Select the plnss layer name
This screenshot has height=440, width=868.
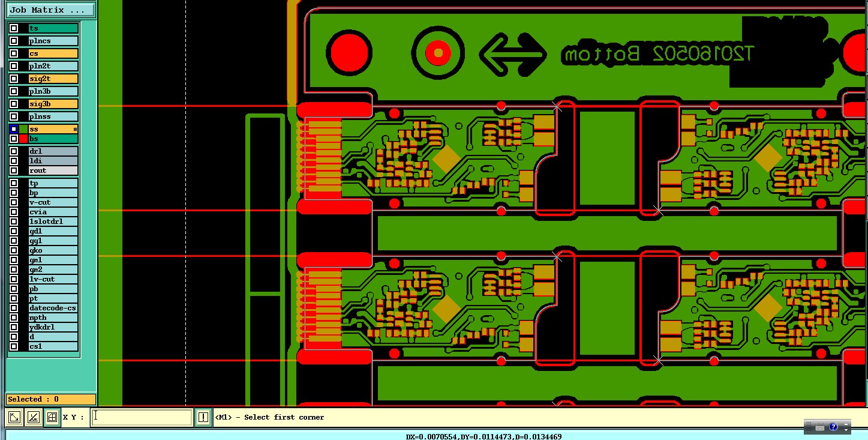coord(53,116)
